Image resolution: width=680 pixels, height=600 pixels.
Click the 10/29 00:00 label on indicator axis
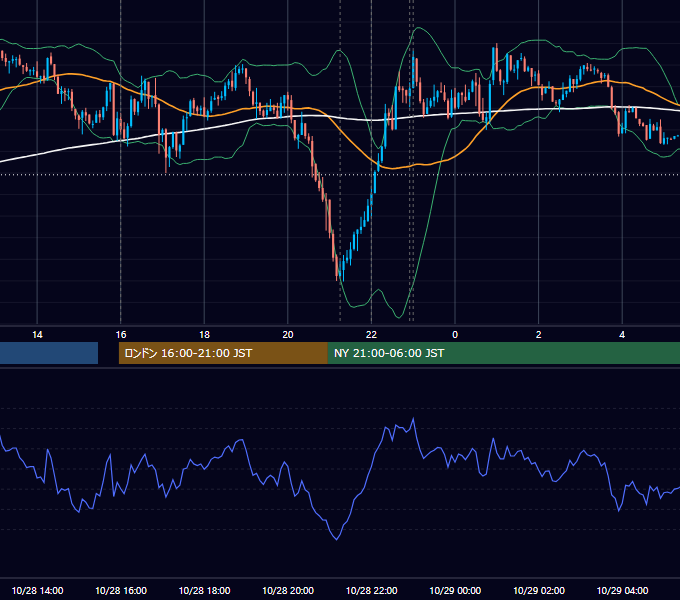tap(455, 590)
